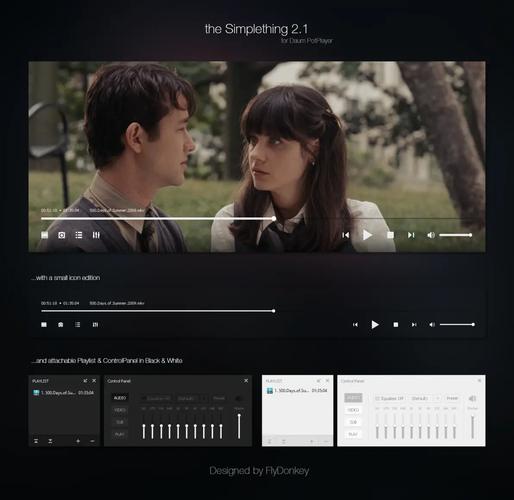The height and width of the screenshot is (500, 514).
Task: Click film-strip open icon in small-icon player
Action: click(44, 325)
